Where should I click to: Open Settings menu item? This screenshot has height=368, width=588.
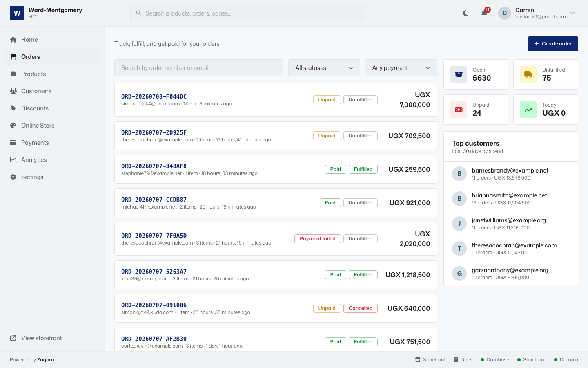52,177
